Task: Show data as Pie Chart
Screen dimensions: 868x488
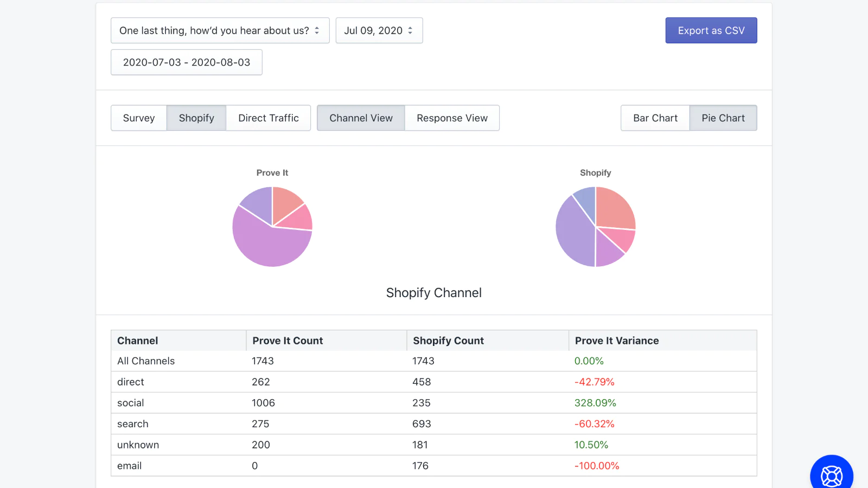Action: pos(723,118)
